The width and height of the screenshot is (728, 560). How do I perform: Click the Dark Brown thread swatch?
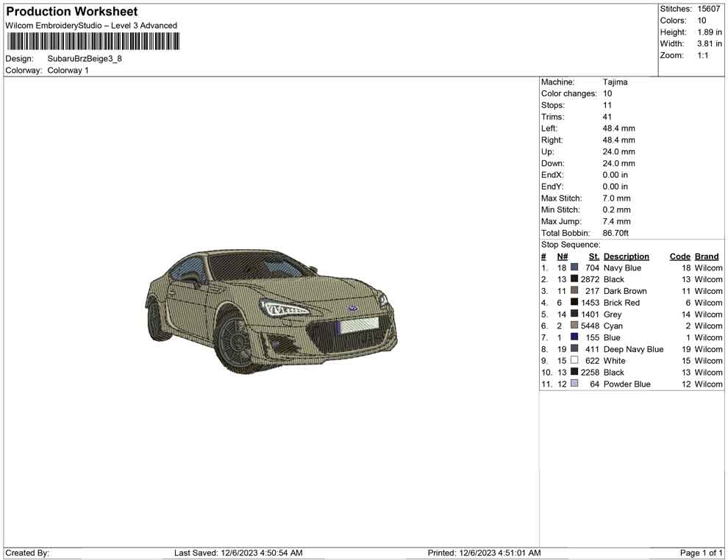(x=573, y=291)
